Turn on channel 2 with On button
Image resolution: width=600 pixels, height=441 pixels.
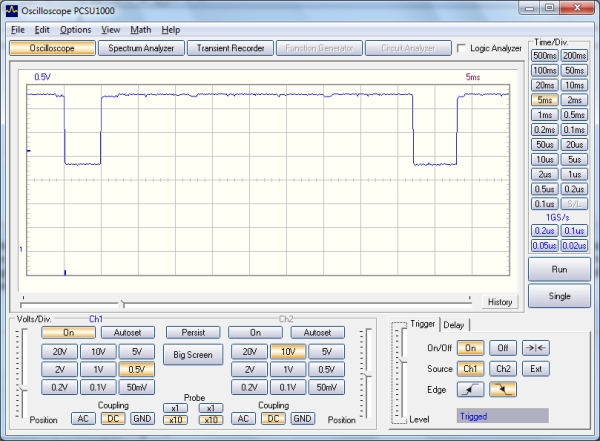[x=253, y=332]
